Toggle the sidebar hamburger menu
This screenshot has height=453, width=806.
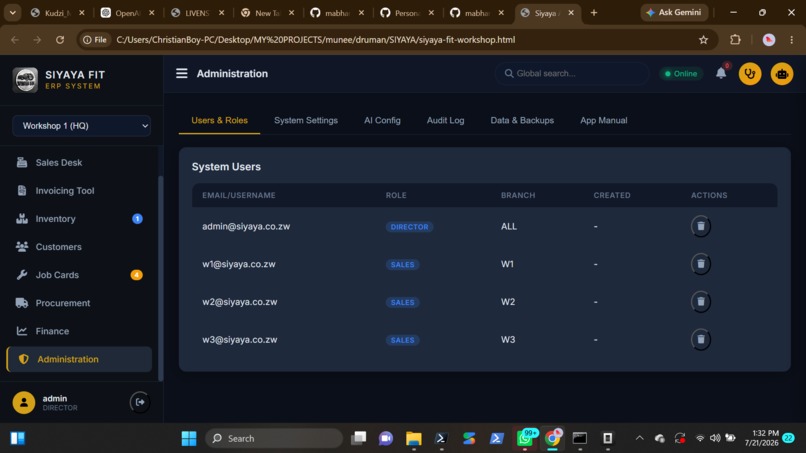pyautogui.click(x=181, y=74)
